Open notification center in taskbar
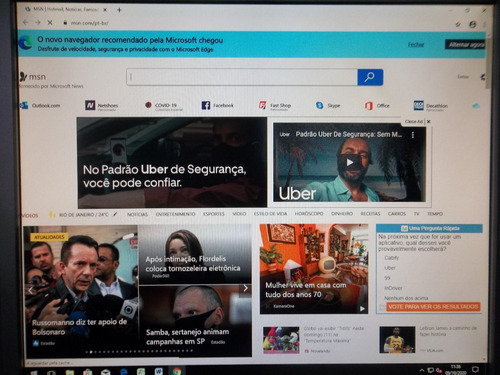Viewport: 500px width, 375px height. 475,370
